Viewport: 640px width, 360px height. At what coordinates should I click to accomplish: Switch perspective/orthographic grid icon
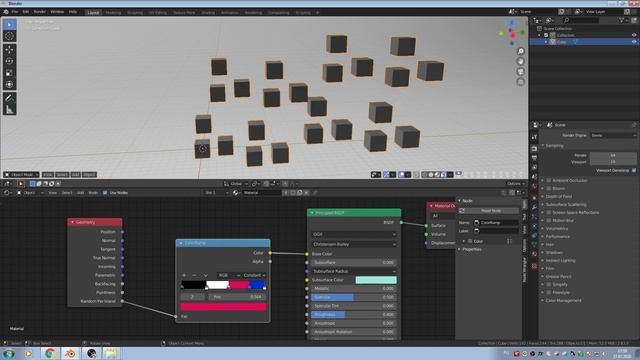(x=520, y=82)
